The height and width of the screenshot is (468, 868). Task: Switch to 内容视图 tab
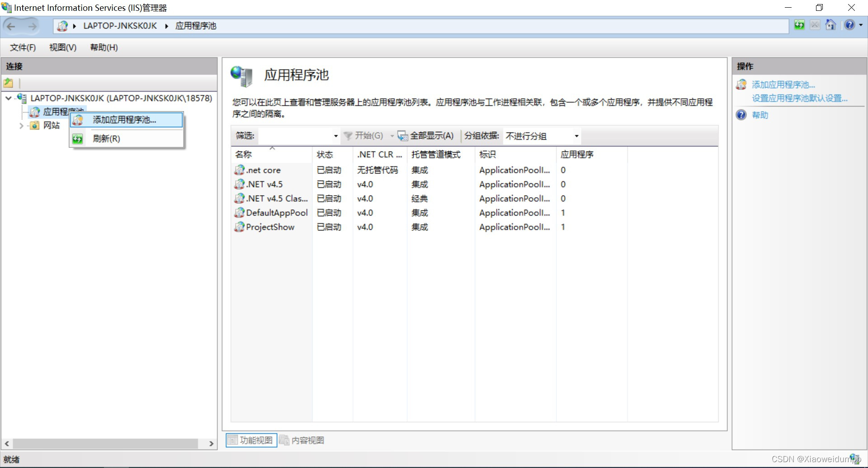coord(302,440)
